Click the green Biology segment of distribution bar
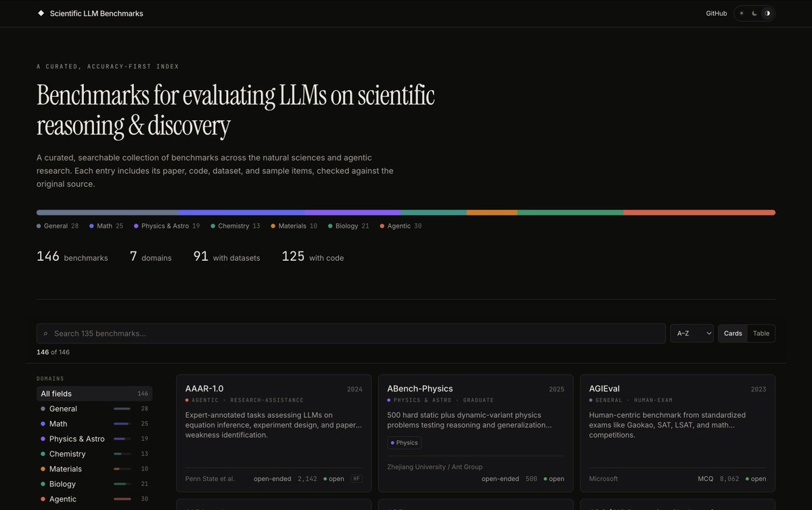 click(x=570, y=213)
